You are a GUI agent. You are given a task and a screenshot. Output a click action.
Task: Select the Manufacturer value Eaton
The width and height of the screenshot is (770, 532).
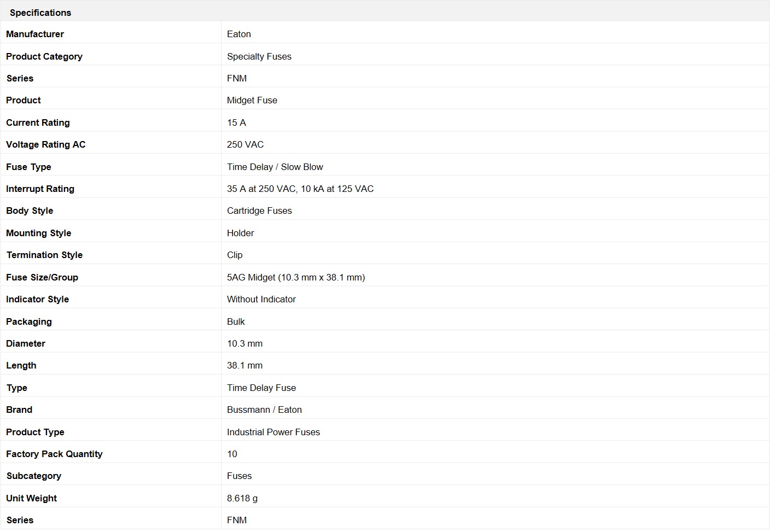click(239, 34)
